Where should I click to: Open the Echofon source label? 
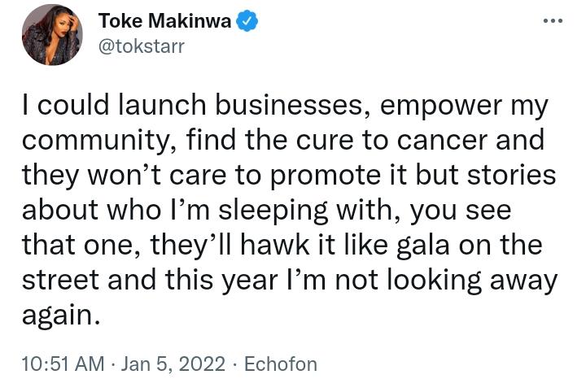click(x=280, y=364)
